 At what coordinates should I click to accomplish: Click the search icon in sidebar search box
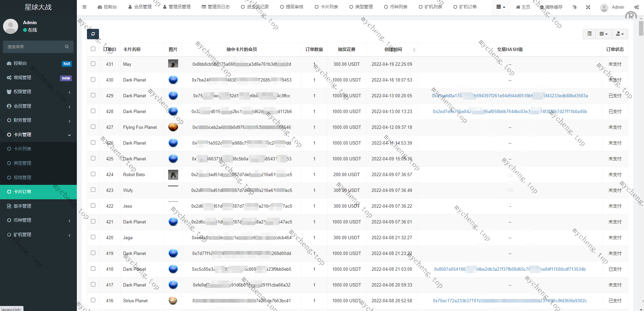point(67,47)
